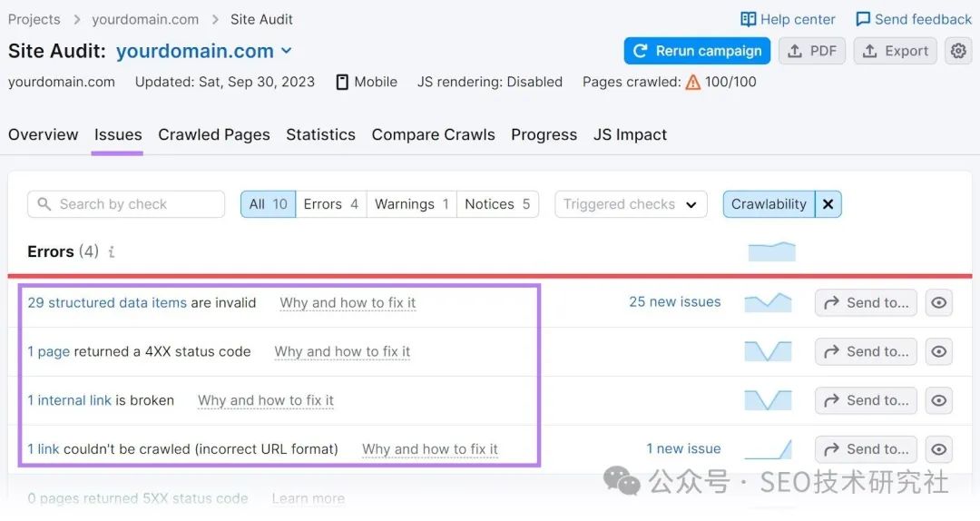Image resolution: width=980 pixels, height=521 pixels.
Task: Hide the 4XX status code issue
Action: pos(939,352)
